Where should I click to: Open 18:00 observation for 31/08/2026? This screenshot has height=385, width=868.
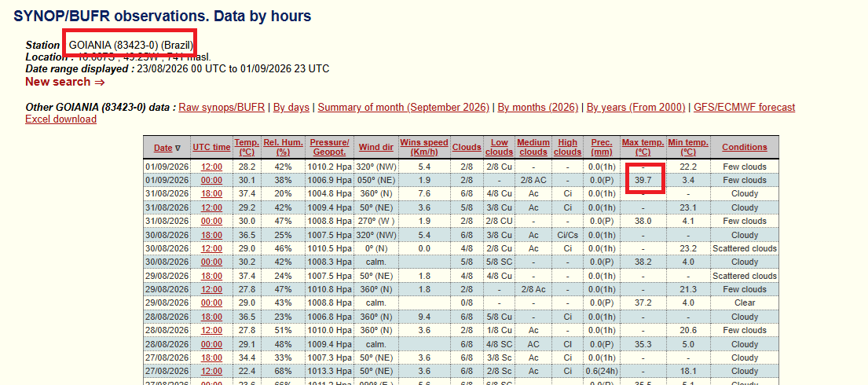[211, 194]
